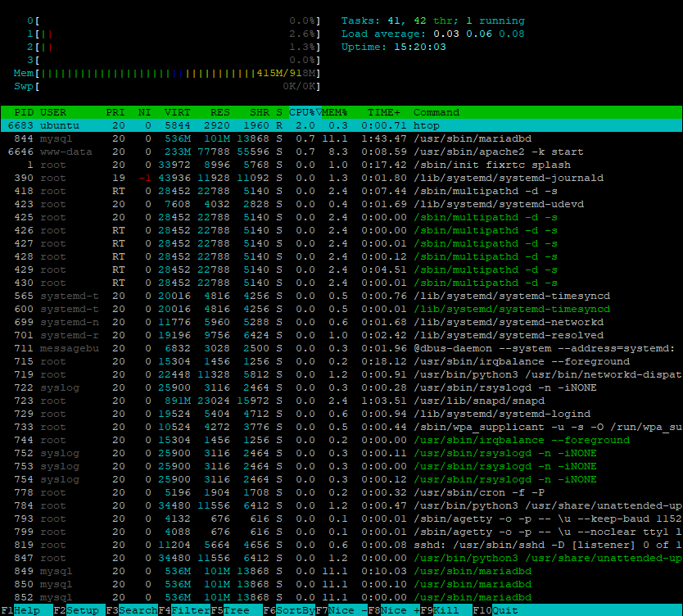
Task: Sort by the TIME+ column header
Action: [384, 112]
